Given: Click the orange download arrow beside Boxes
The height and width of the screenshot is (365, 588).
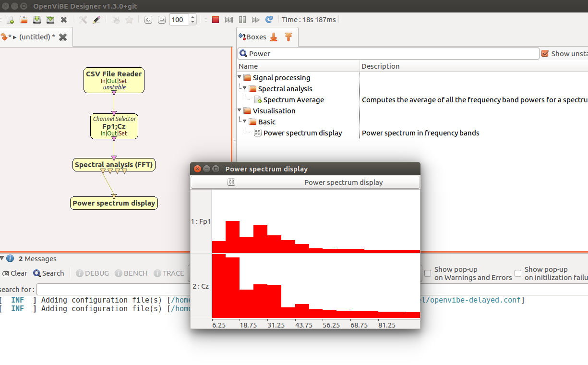Looking at the screenshot, I should [x=274, y=37].
